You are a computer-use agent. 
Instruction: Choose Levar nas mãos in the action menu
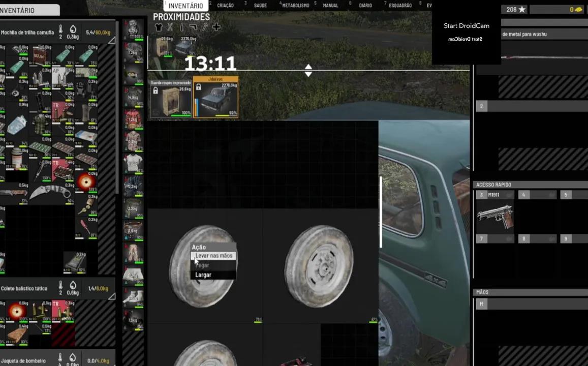coord(214,255)
